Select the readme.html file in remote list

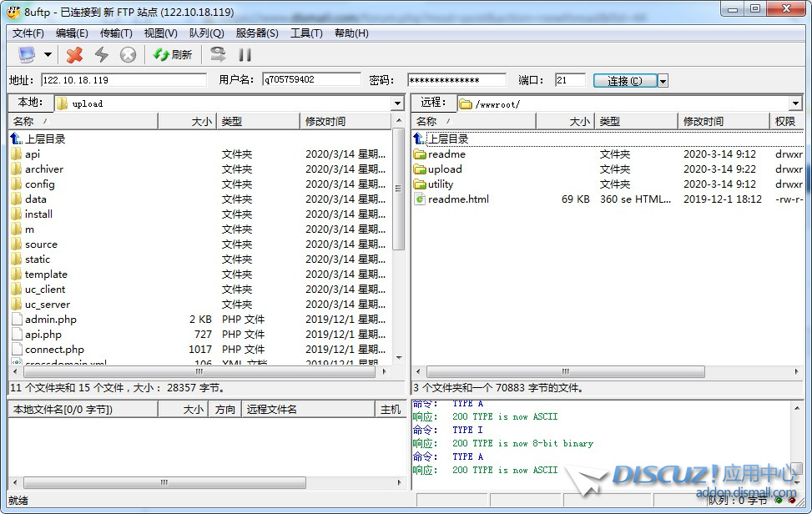(x=458, y=199)
